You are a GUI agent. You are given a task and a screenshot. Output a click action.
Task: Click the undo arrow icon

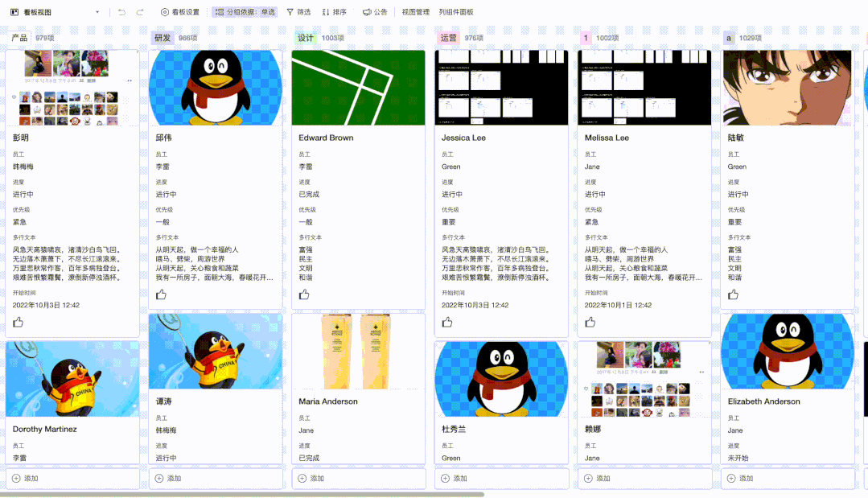click(120, 11)
